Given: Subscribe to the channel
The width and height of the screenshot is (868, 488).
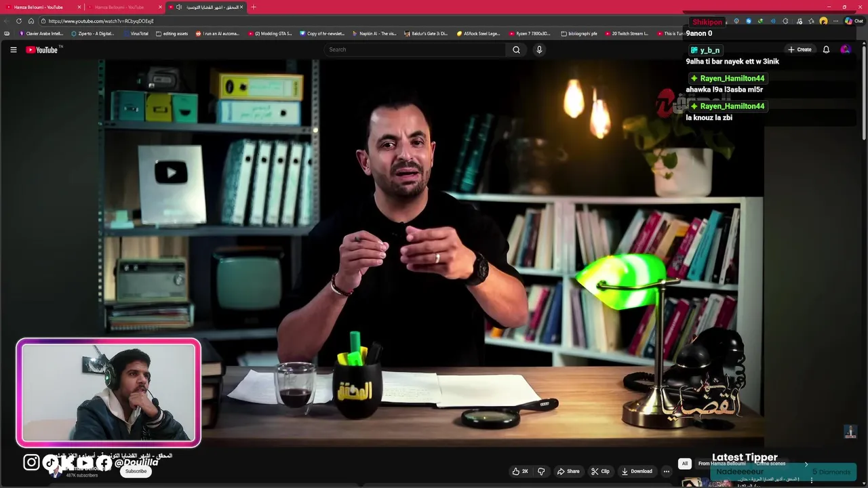Looking at the screenshot, I should pos(136,471).
